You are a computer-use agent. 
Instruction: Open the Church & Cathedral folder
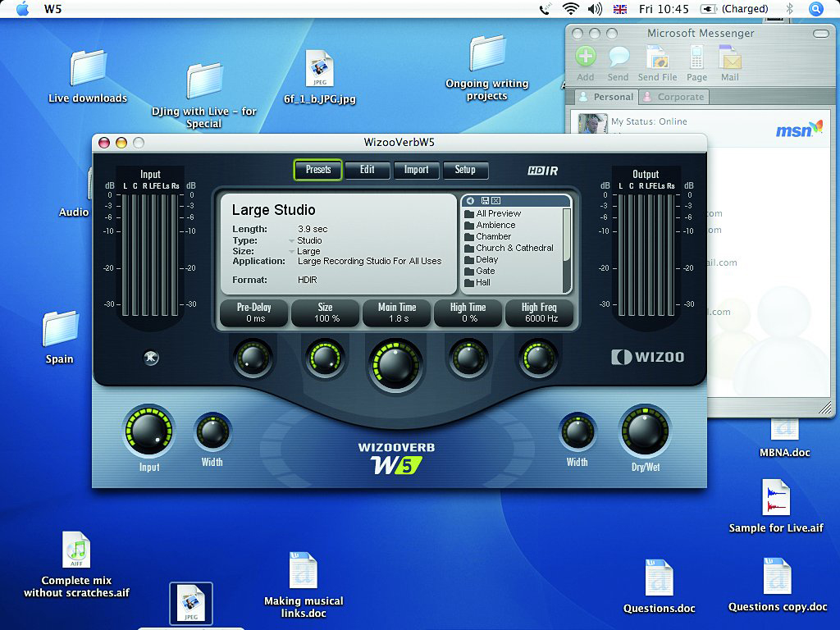pos(509,248)
